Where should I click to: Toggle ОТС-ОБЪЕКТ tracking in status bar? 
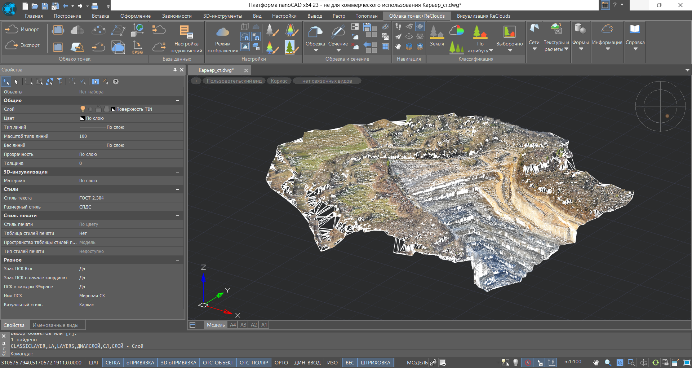tap(217, 363)
